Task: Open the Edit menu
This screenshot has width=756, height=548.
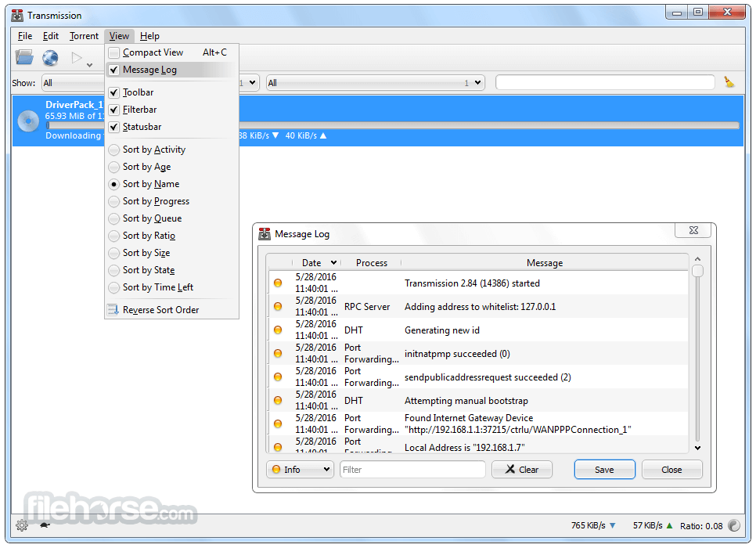Action: (50, 36)
